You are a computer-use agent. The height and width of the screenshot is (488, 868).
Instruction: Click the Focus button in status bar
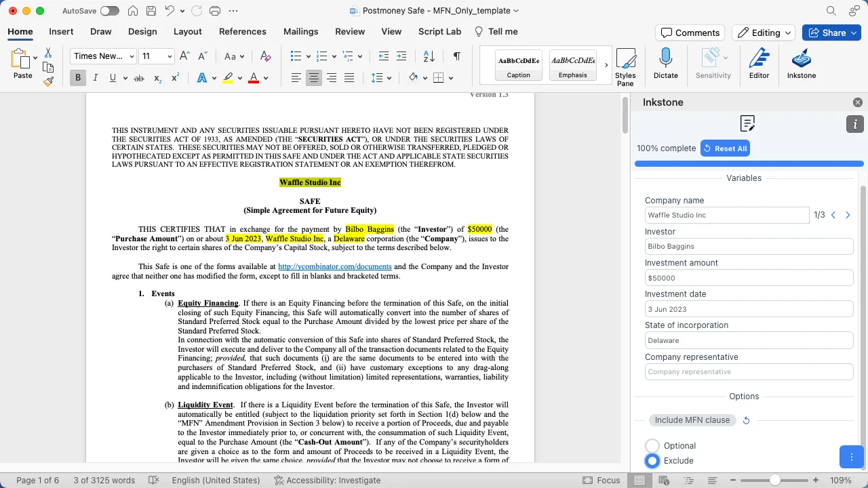(x=601, y=480)
